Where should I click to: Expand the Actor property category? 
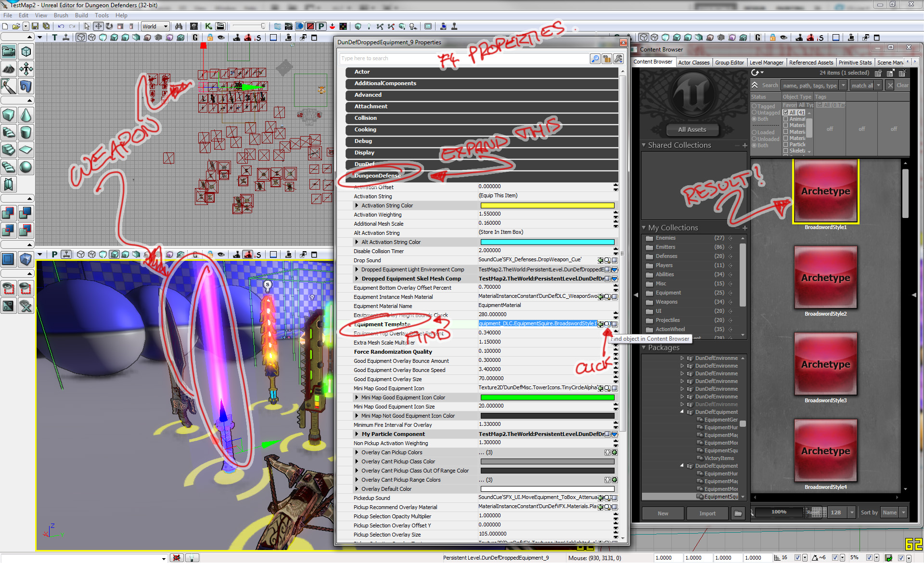[x=482, y=72]
